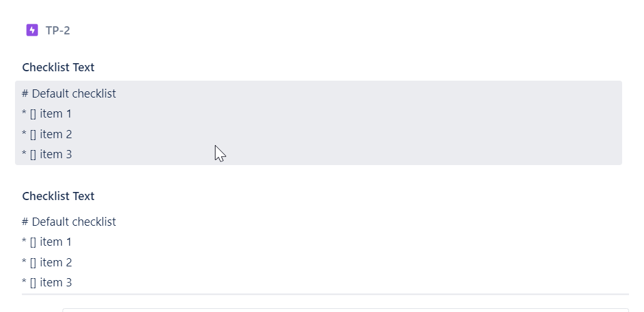Click item 1's empty brackets in lower field

click(x=33, y=242)
